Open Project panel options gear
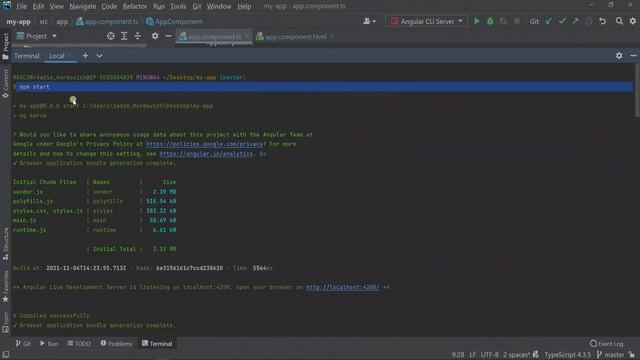640x360 pixels. click(x=155, y=36)
